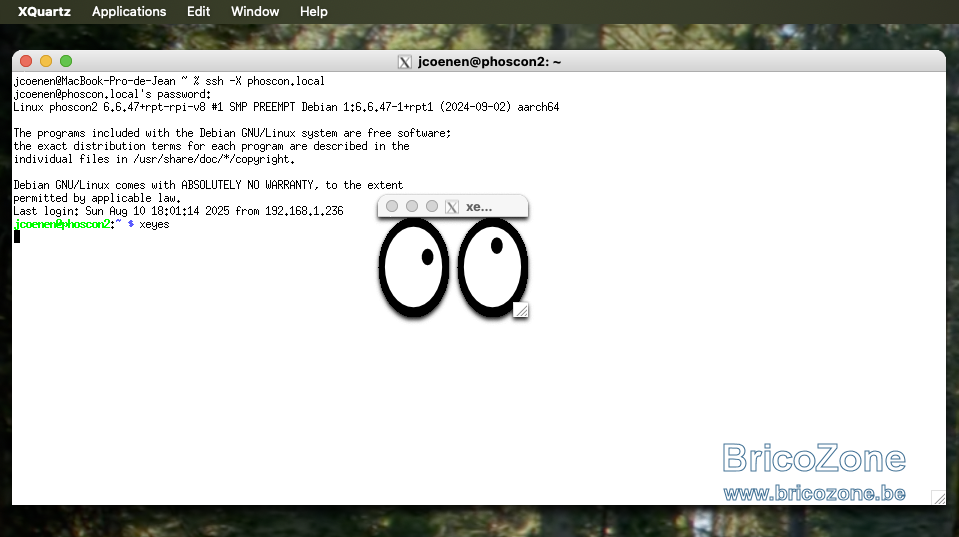Open the Window menu

255,12
